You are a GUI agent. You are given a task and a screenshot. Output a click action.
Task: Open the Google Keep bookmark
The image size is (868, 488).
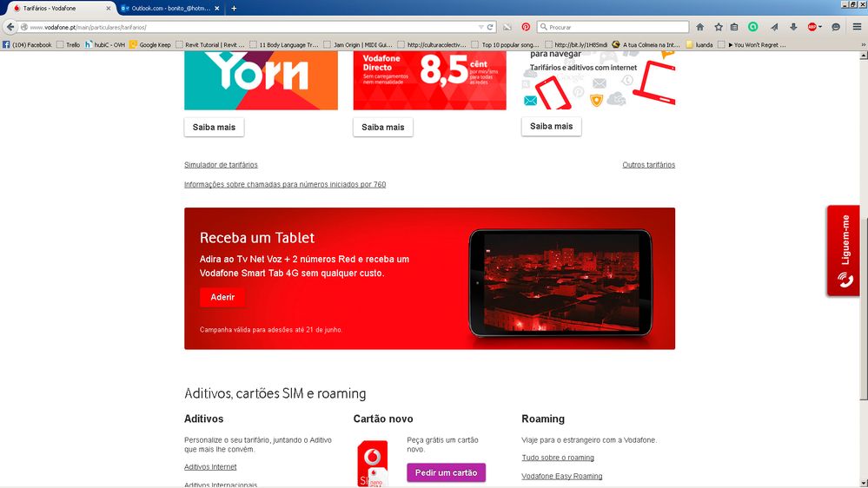(150, 45)
